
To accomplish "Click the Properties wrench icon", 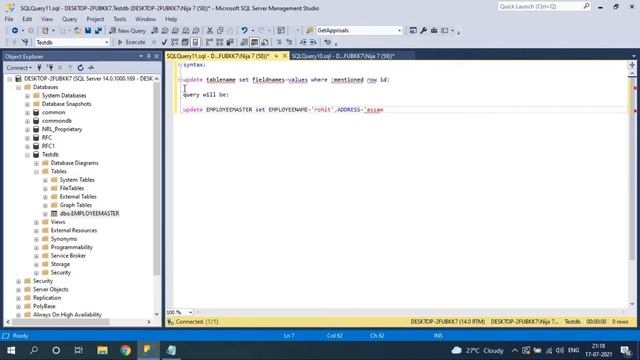I will [424, 31].
